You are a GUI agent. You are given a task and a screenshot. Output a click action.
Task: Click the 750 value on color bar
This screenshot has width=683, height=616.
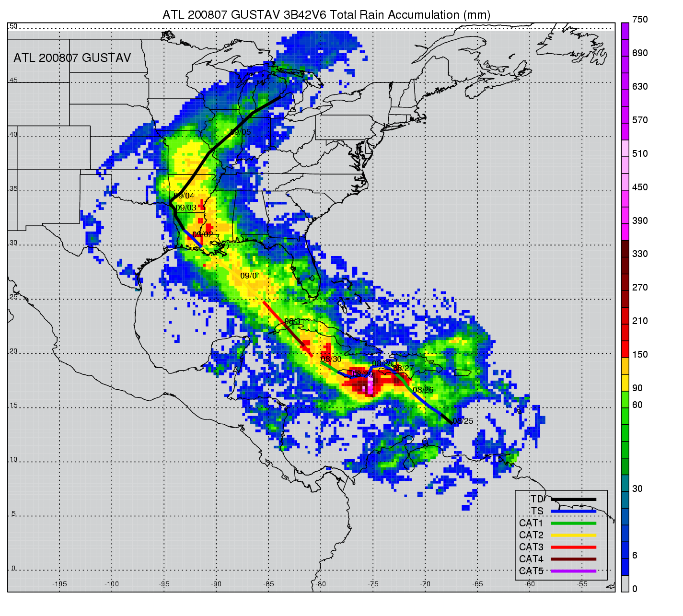640,20
